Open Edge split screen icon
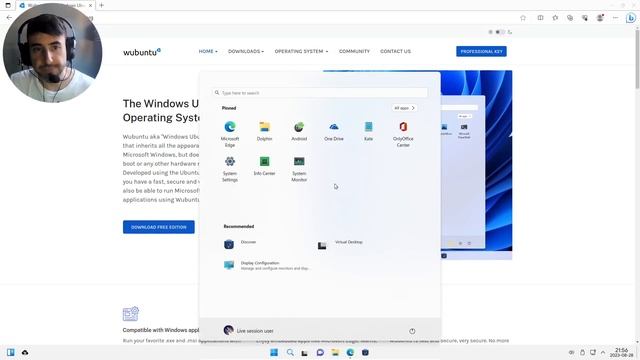This screenshot has height=360, width=640. [540, 18]
